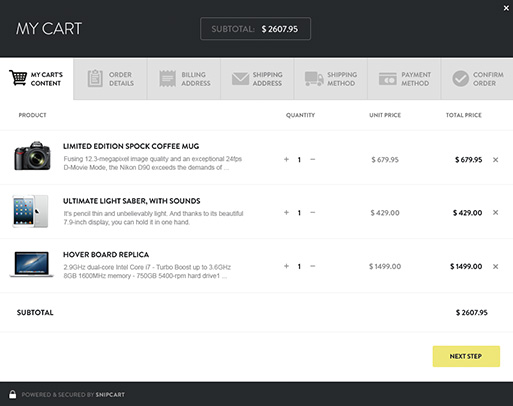Decrease quantity of Spock Coffee Mug

tap(312, 159)
